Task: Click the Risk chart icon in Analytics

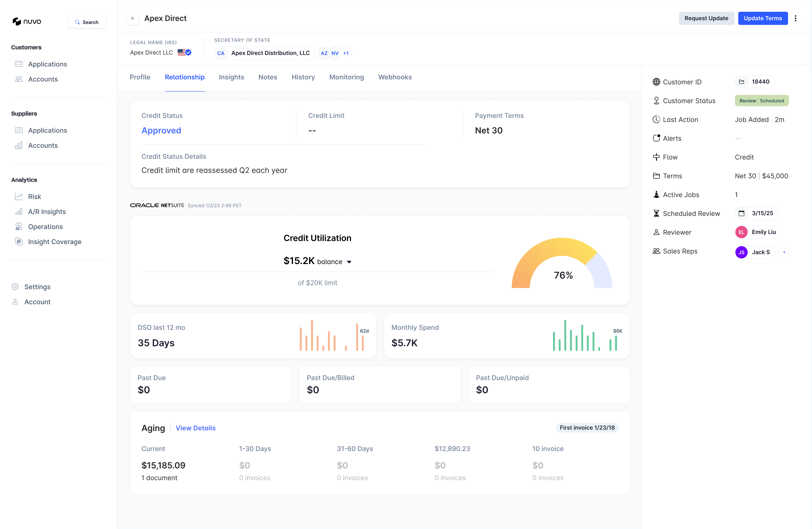Action: click(x=19, y=196)
